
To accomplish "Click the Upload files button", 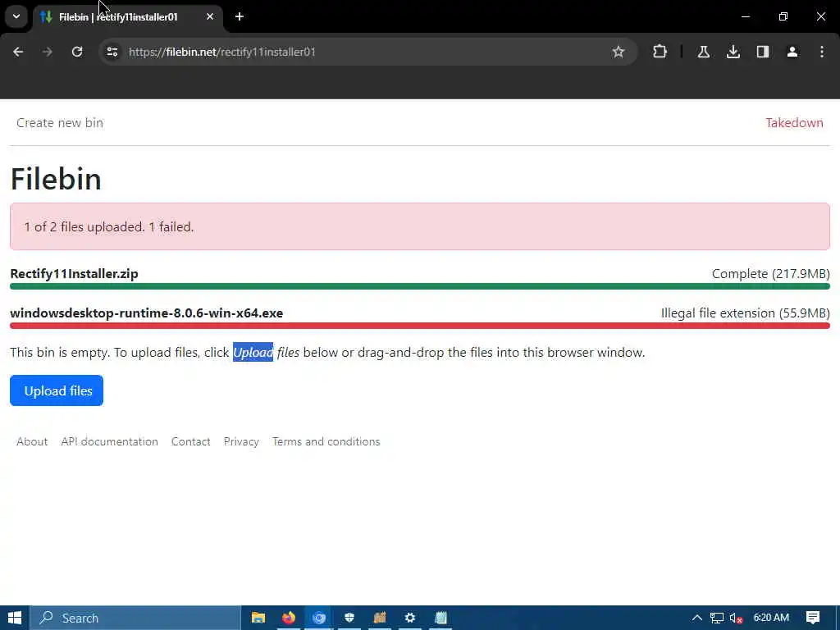I will coord(57,390).
